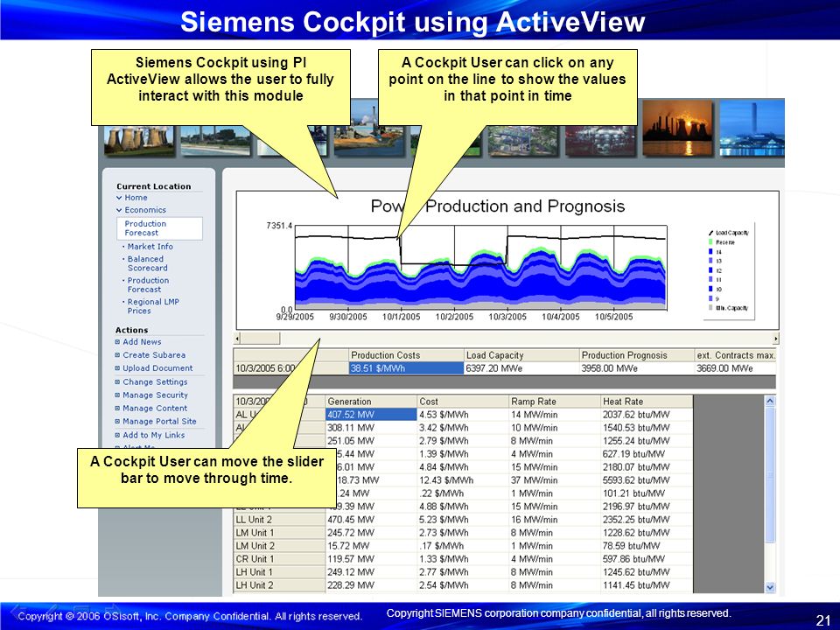
Task: Click the table scrollbar down arrow
Action: pyautogui.click(x=770, y=587)
